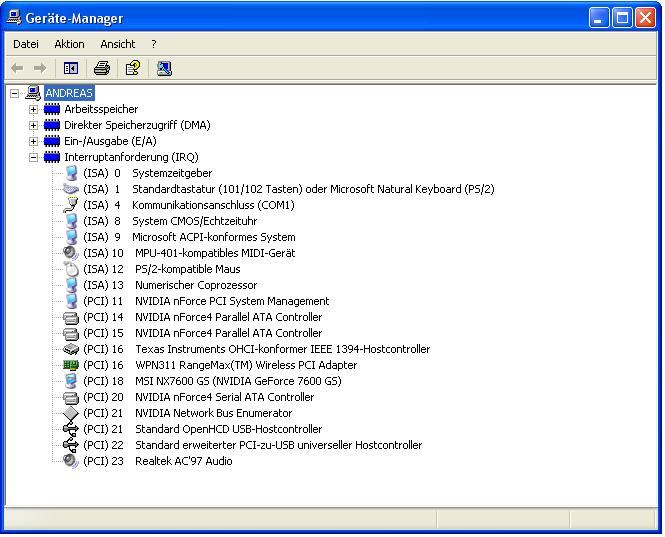Close the Geräte-Manager window

click(x=645, y=18)
